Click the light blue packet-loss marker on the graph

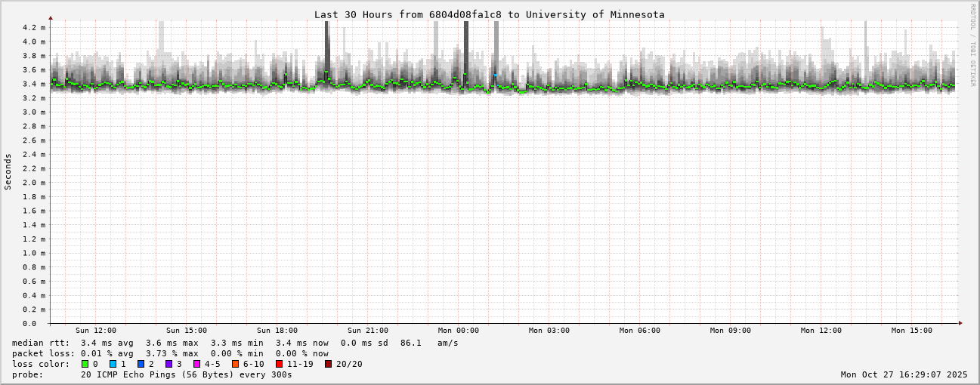pyautogui.click(x=495, y=75)
